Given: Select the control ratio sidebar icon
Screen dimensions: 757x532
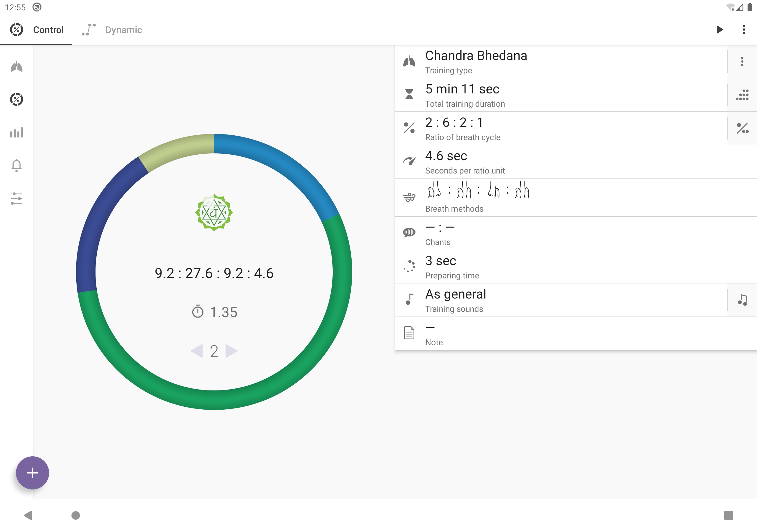Looking at the screenshot, I should point(17,99).
